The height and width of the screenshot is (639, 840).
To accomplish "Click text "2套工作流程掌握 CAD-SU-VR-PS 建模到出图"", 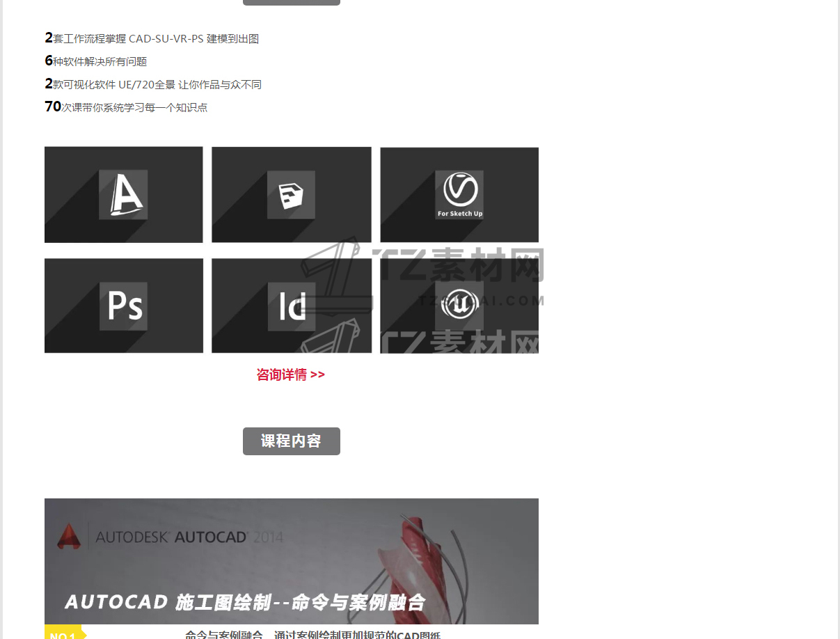I will [152, 38].
